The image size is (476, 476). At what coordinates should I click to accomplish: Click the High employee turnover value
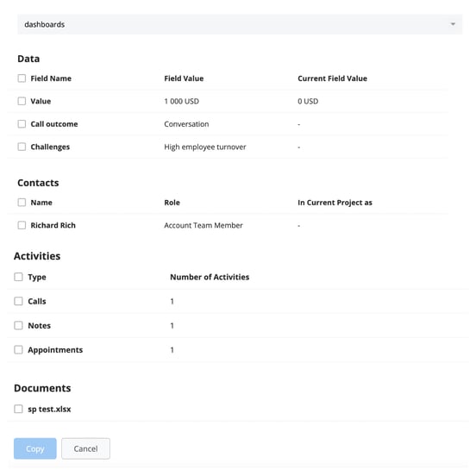point(205,147)
